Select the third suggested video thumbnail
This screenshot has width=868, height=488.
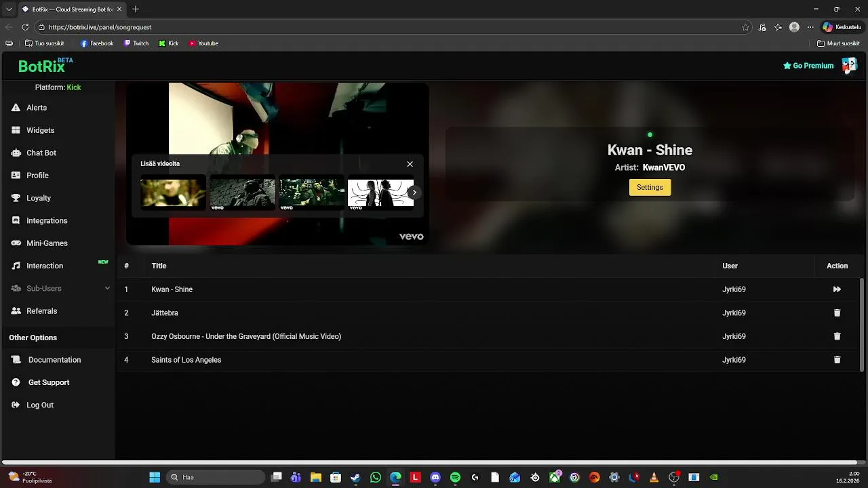click(312, 194)
